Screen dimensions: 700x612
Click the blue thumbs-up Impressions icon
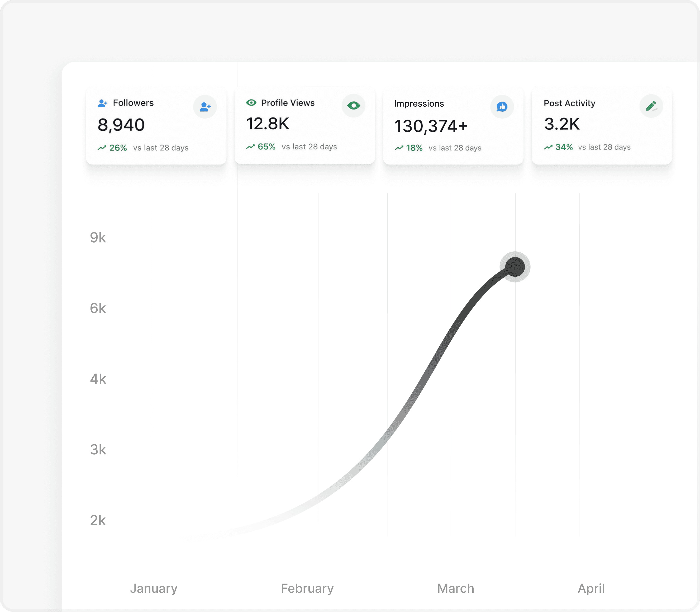coord(502,107)
